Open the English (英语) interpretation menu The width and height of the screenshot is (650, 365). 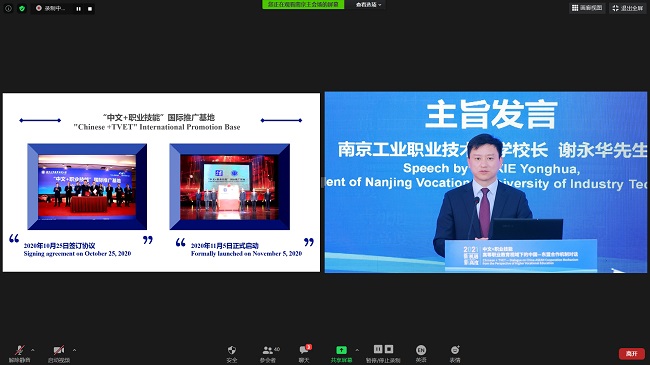[x=421, y=354]
